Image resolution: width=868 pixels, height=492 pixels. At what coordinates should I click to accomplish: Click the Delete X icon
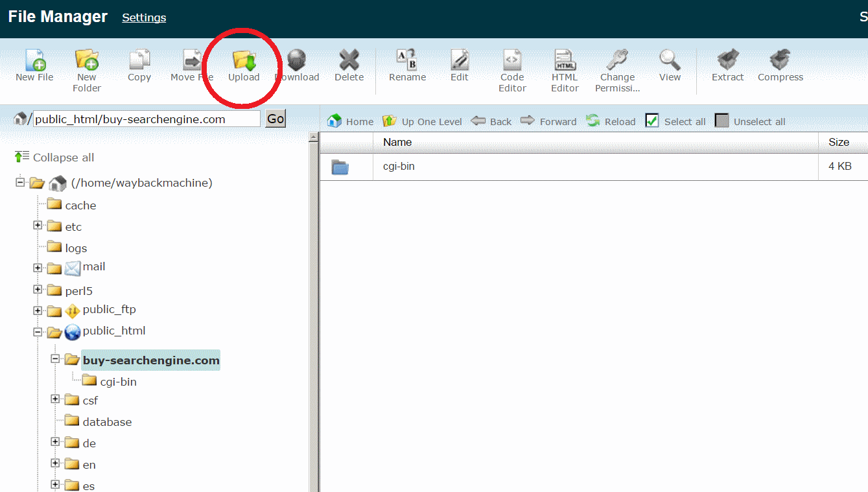(x=349, y=61)
